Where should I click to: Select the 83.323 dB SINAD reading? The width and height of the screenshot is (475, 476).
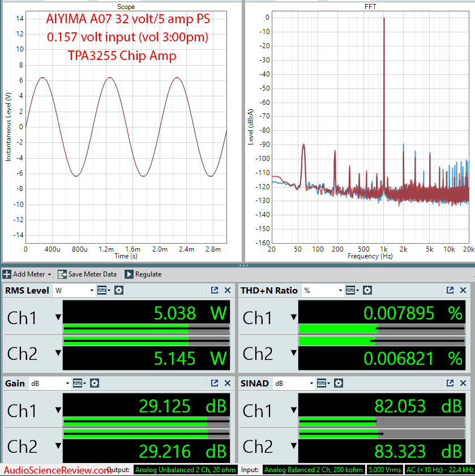point(418,451)
